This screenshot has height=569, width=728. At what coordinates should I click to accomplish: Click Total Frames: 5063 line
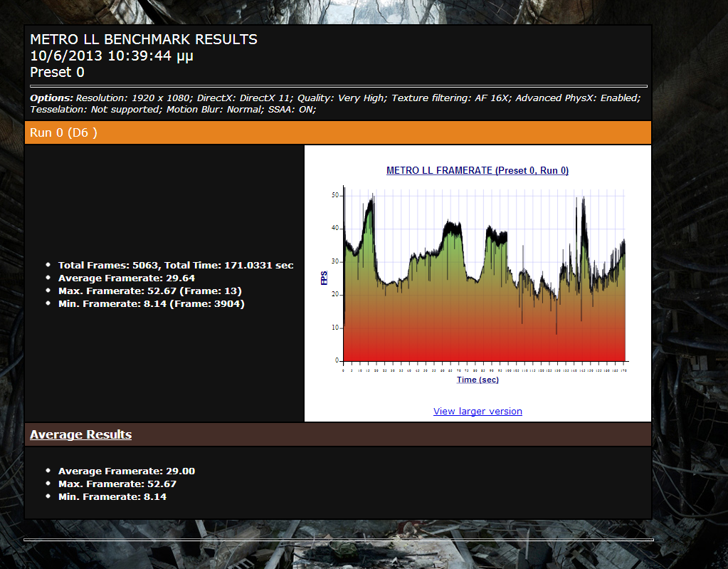[x=176, y=265]
